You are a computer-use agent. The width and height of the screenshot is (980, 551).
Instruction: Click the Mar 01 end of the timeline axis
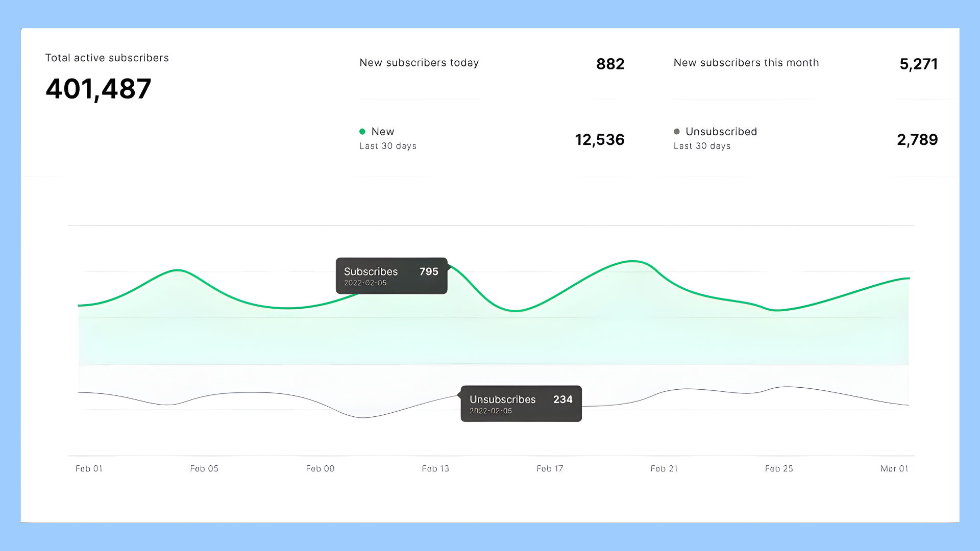point(895,468)
